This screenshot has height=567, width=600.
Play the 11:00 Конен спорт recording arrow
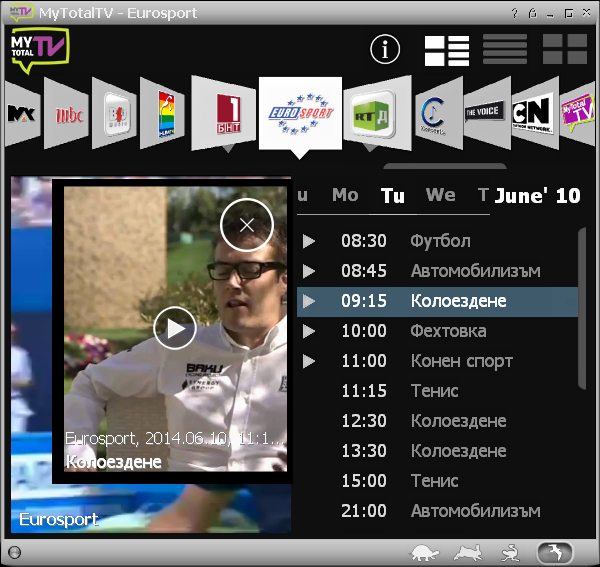click(x=309, y=361)
